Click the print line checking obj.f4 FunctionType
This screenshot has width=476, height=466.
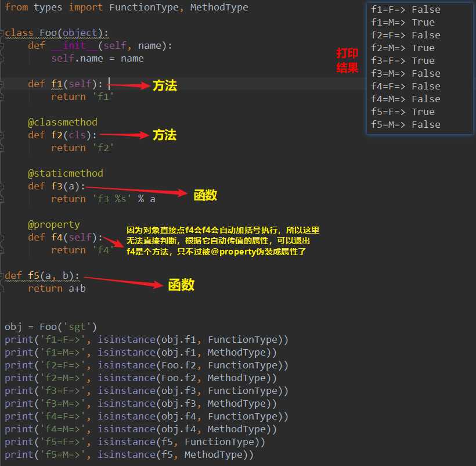pyautogui.click(x=146, y=416)
